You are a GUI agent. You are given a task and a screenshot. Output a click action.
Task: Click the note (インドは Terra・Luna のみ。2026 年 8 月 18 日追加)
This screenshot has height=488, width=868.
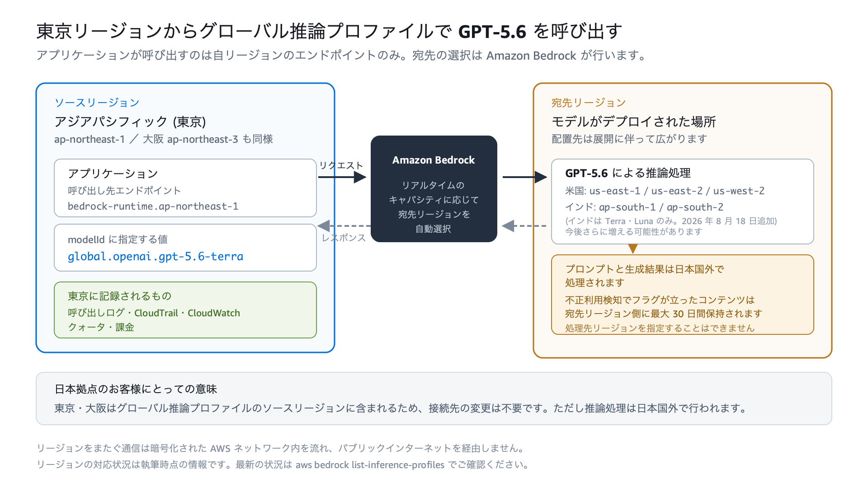click(x=671, y=221)
